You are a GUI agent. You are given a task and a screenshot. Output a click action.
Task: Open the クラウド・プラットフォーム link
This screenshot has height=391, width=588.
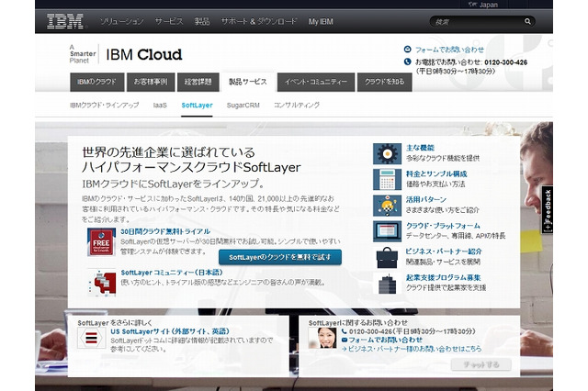click(x=443, y=226)
